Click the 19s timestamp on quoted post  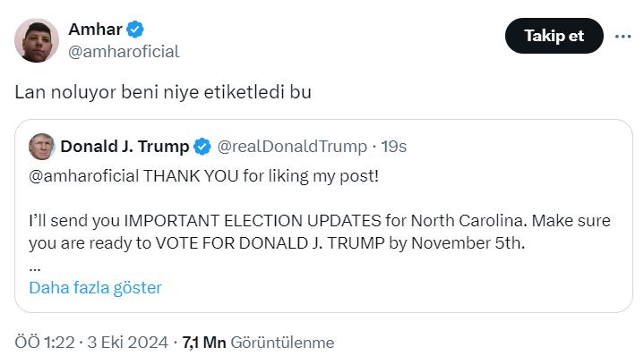coord(393,147)
